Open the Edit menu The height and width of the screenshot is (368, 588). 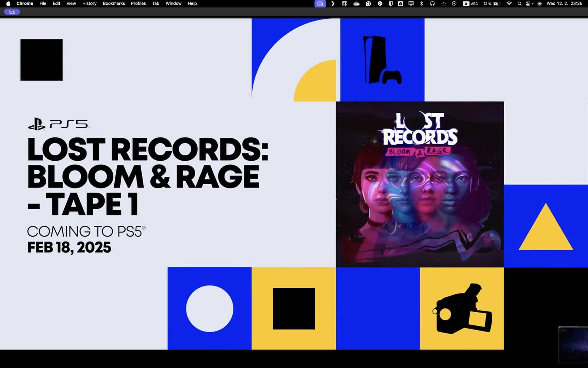click(x=56, y=3)
